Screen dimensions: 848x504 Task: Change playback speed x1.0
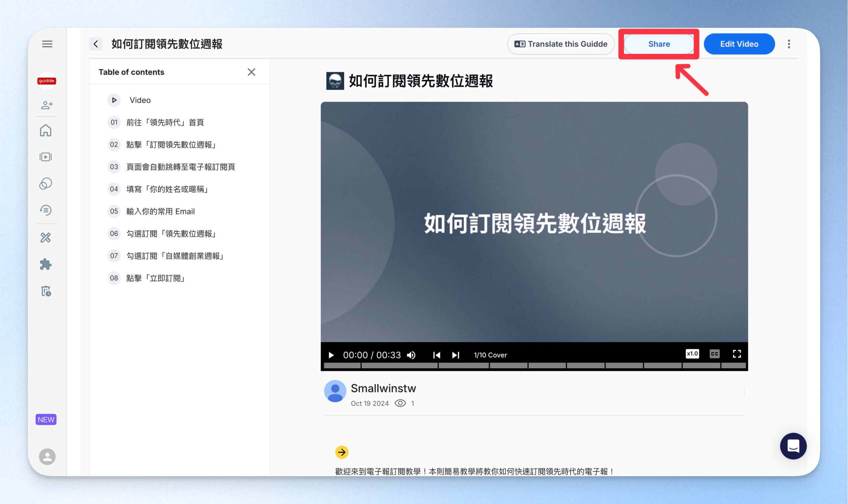(x=692, y=354)
